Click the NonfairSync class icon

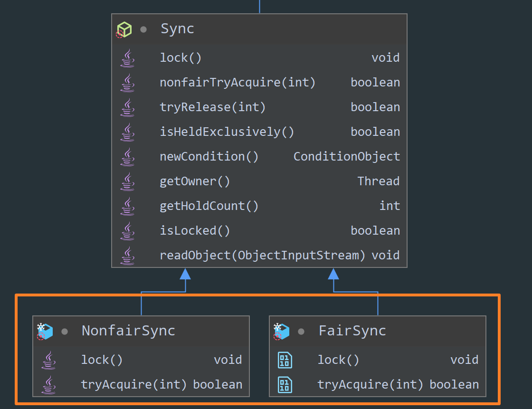coord(45,331)
